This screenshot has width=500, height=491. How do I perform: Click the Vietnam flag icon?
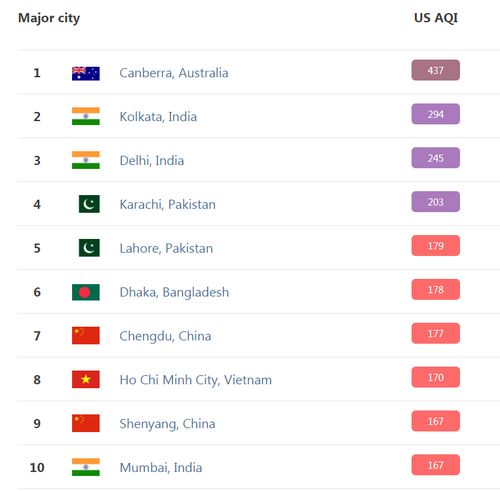(x=86, y=379)
